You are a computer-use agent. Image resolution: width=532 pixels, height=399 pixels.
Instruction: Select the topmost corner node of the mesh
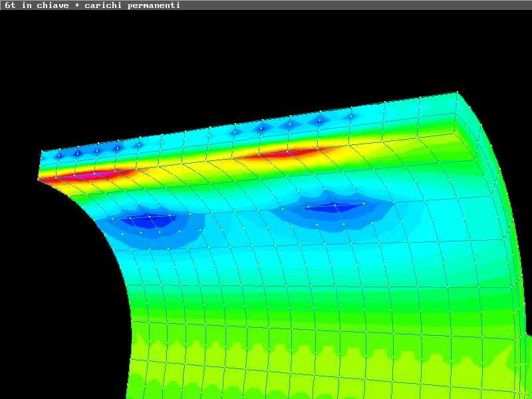point(458,92)
